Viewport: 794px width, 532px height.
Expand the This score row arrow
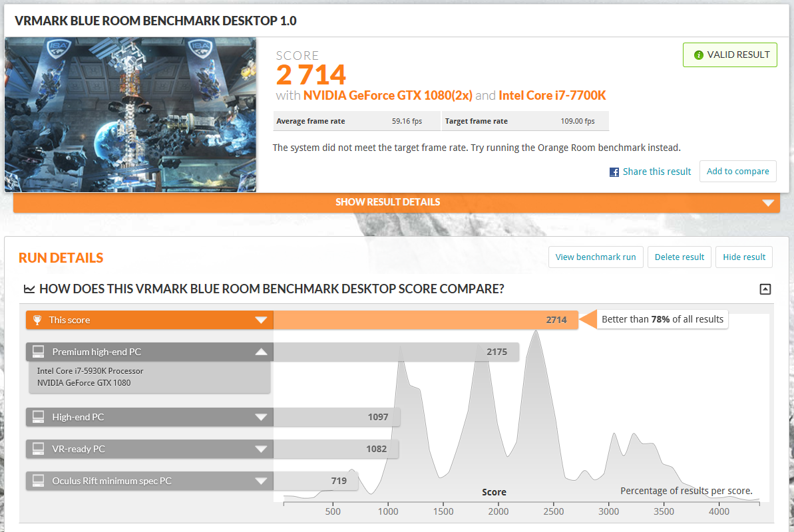click(x=261, y=320)
